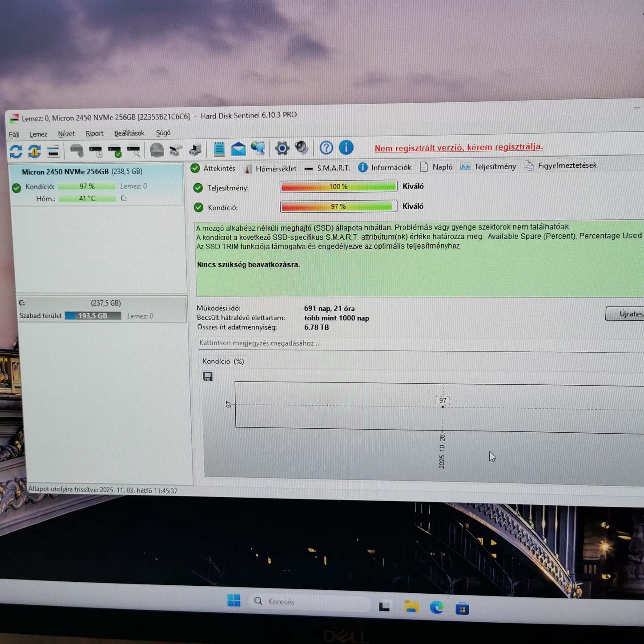Open the Riport menu

[94, 133]
